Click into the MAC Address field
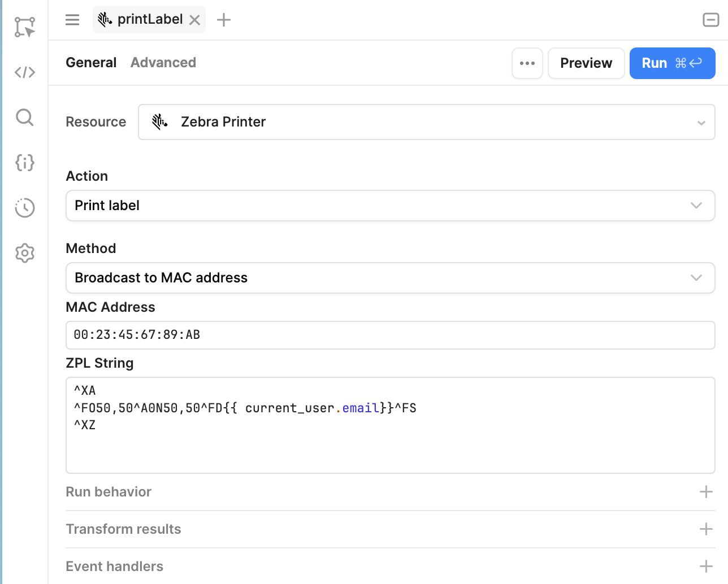Viewport: 728px width, 584px height. [391, 335]
